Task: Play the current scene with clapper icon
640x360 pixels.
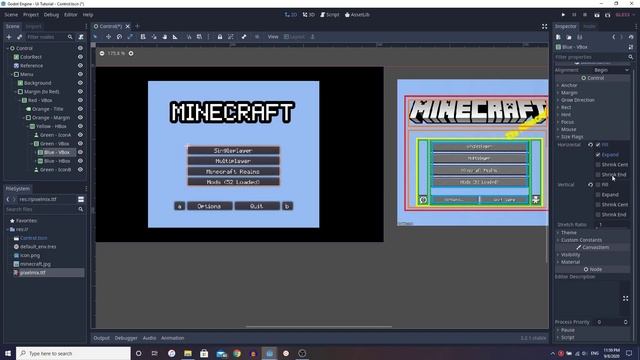Action: pyautogui.click(x=596, y=15)
